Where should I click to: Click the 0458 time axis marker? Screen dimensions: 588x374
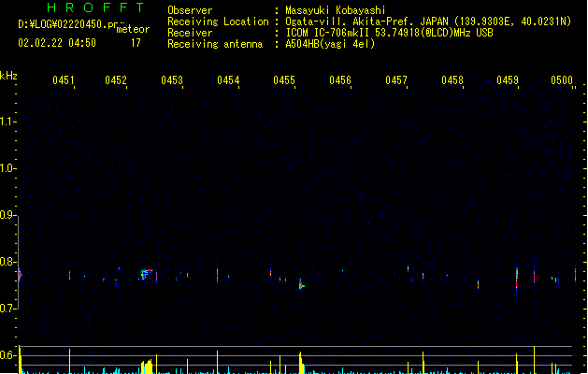pyautogui.click(x=452, y=80)
